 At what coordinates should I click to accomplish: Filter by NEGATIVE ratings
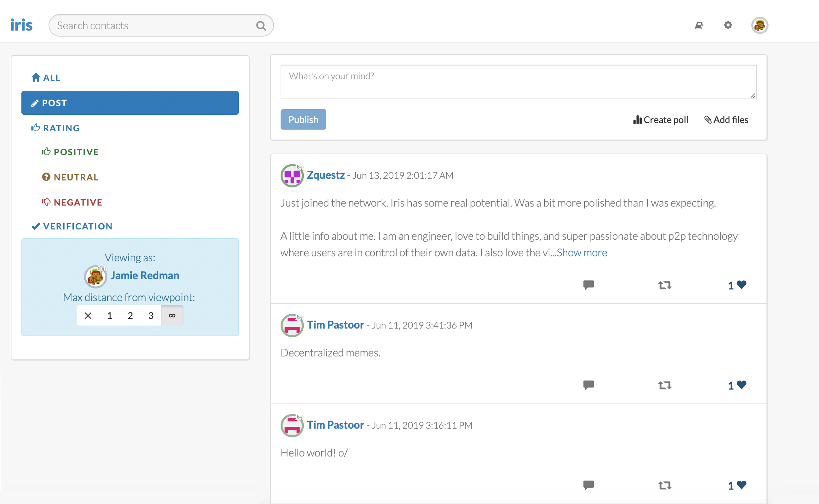[x=72, y=202]
